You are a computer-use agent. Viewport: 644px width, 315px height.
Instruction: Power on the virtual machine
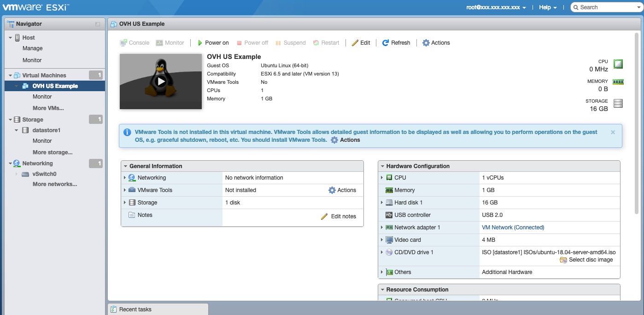tap(213, 43)
